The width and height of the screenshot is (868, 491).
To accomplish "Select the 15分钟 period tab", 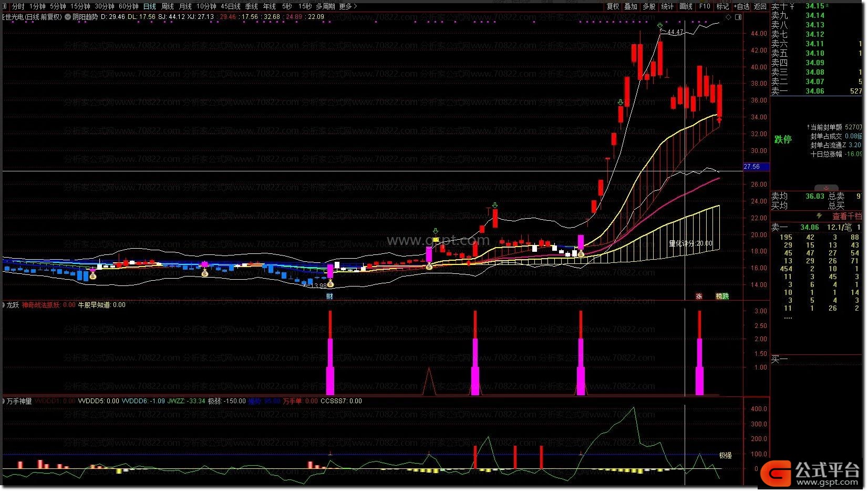I will point(80,6).
